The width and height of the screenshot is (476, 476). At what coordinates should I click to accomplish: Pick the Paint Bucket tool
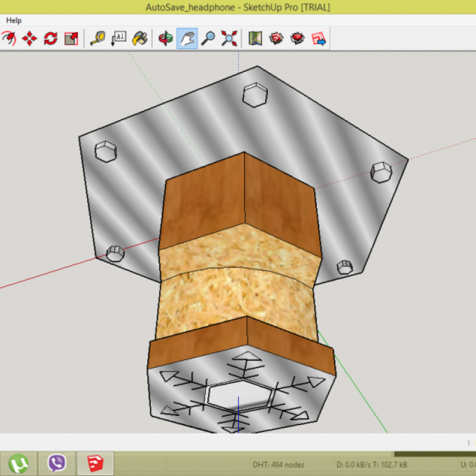point(140,38)
